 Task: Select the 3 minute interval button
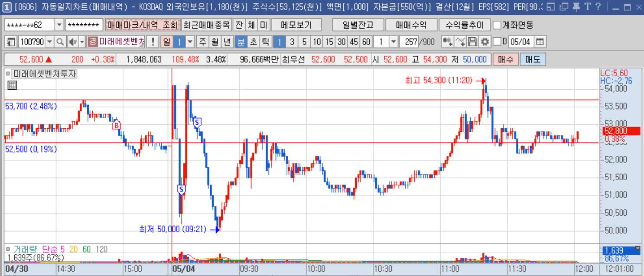(x=292, y=42)
